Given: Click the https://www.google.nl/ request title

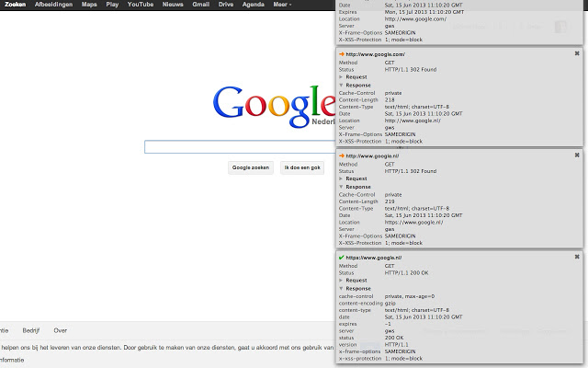Looking at the screenshot, I should pos(374,258).
